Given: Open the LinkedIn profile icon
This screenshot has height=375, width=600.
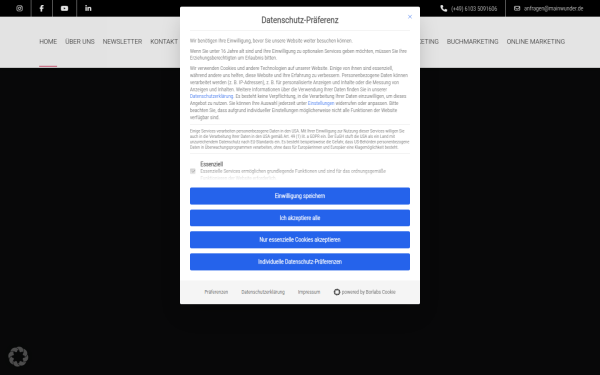Looking at the screenshot, I should coord(88,8).
